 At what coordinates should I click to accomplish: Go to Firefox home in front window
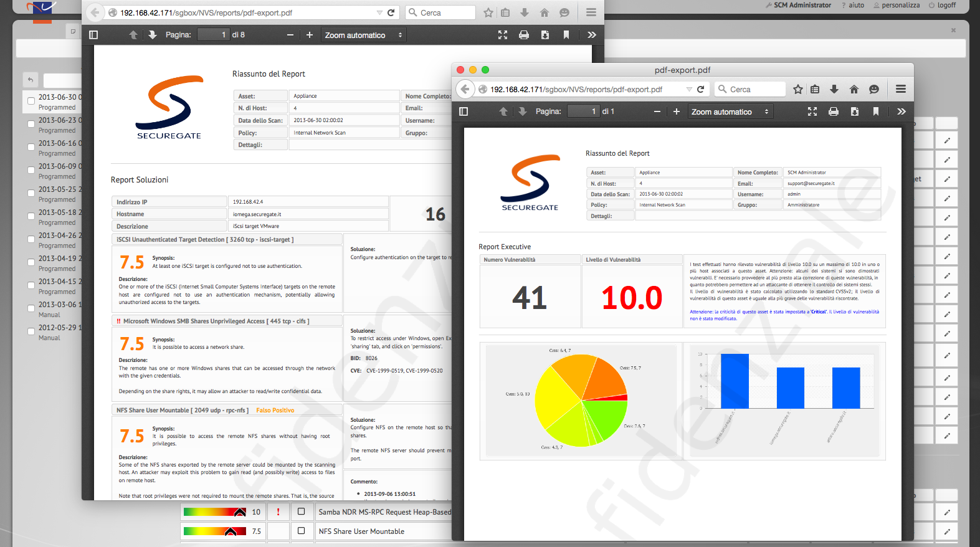click(x=854, y=89)
